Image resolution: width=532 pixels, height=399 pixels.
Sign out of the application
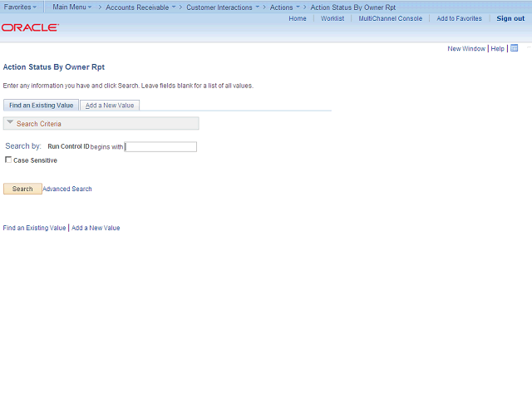pos(510,18)
